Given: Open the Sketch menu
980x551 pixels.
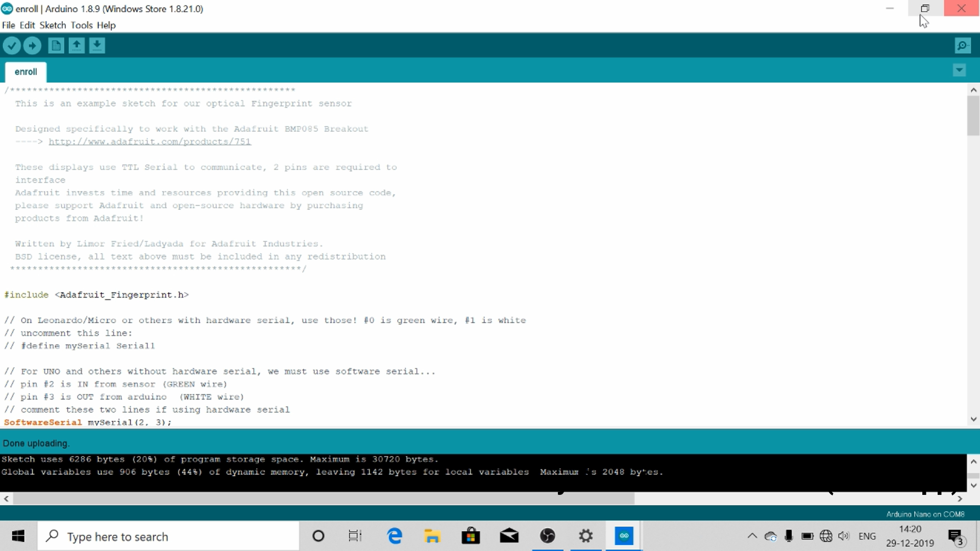Looking at the screenshot, I should pos(53,25).
